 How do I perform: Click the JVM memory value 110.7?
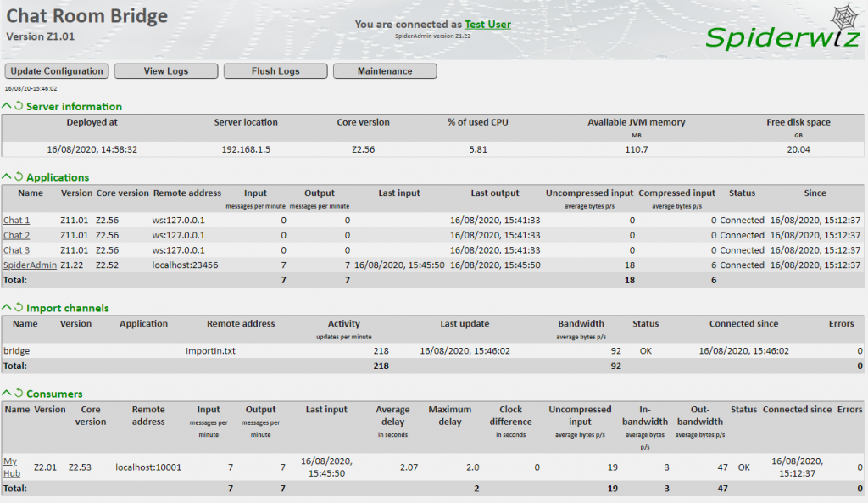point(636,149)
